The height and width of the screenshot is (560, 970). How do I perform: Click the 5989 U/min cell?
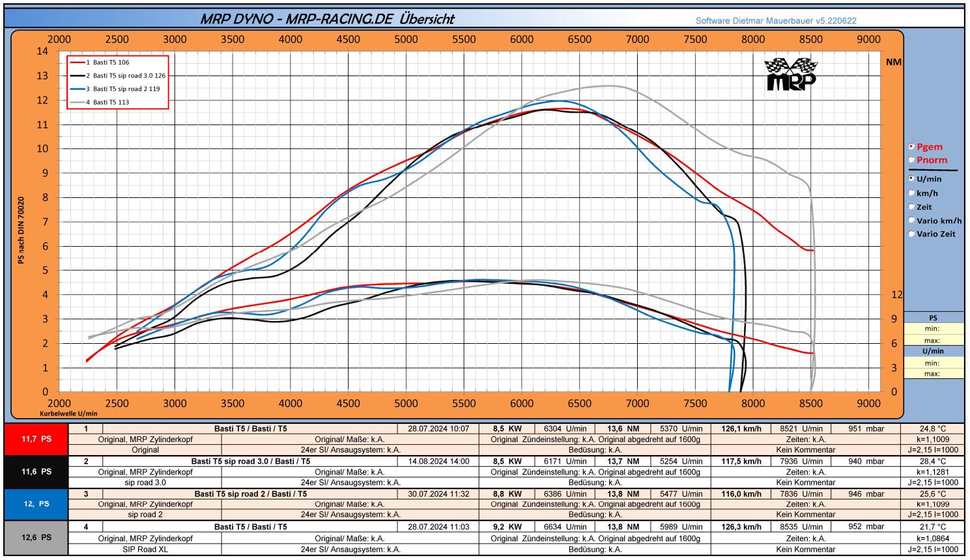click(681, 527)
